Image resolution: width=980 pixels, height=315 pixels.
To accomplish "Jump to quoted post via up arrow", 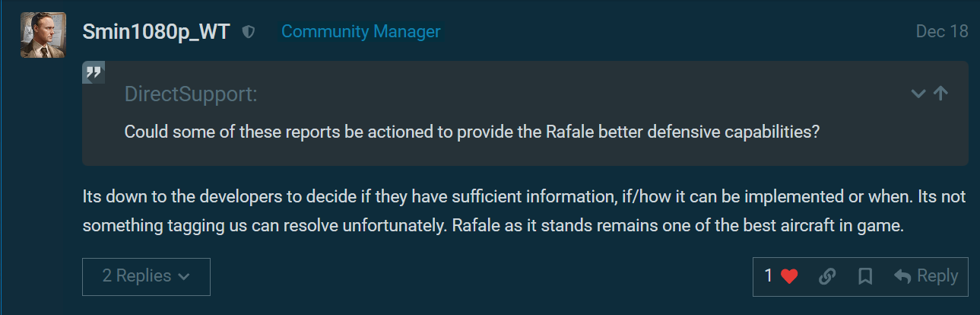I will click(940, 94).
